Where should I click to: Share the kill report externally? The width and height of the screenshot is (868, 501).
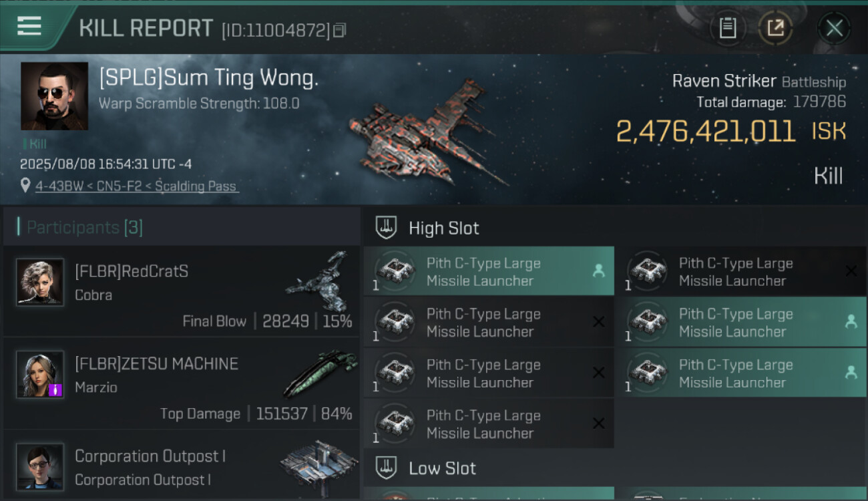click(775, 28)
